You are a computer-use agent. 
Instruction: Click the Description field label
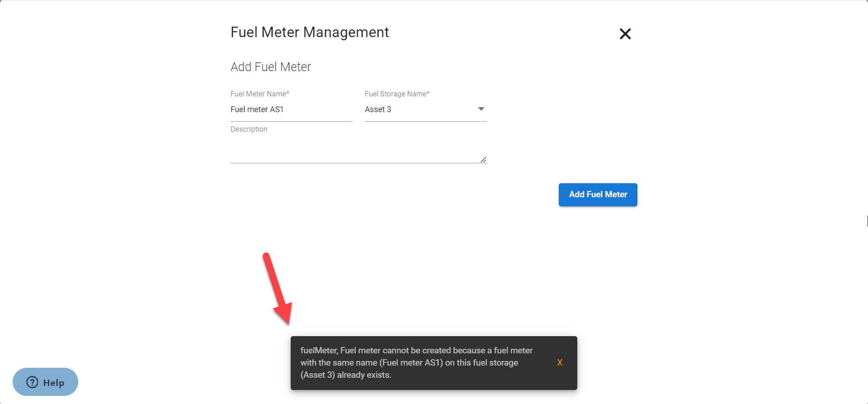pos(249,129)
